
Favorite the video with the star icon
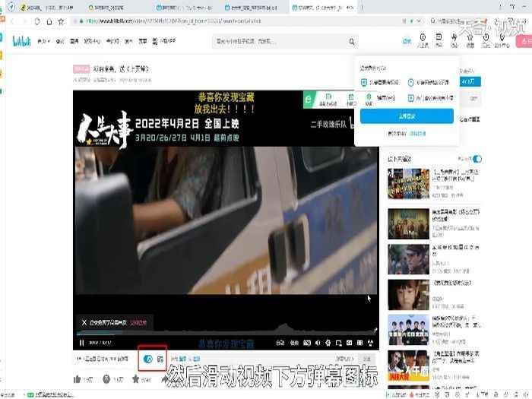(136, 379)
